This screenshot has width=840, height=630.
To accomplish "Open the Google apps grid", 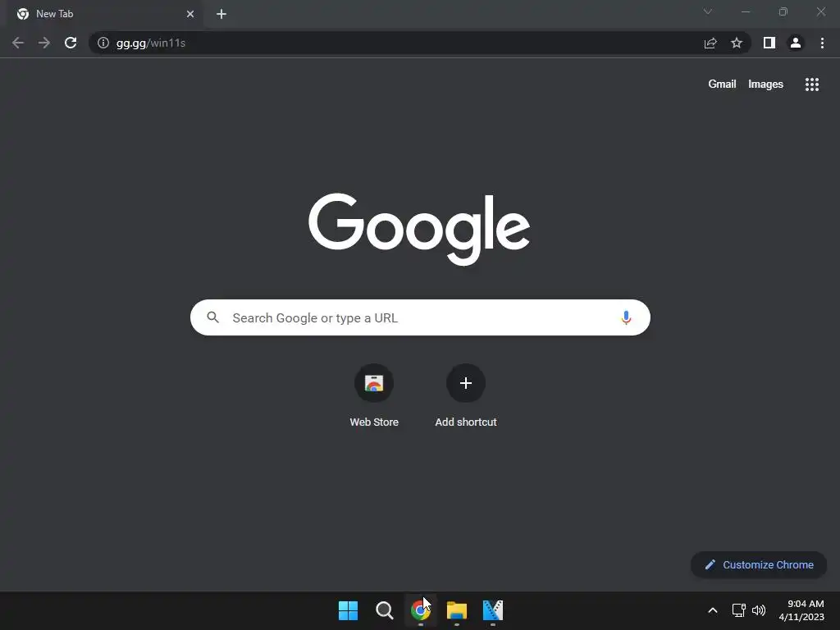I will point(812,84).
